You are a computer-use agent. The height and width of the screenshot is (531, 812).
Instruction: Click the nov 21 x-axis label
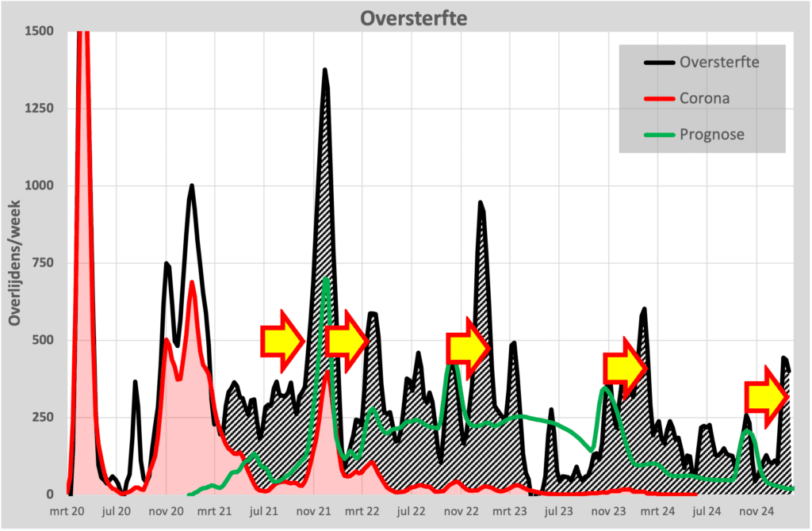(x=313, y=511)
